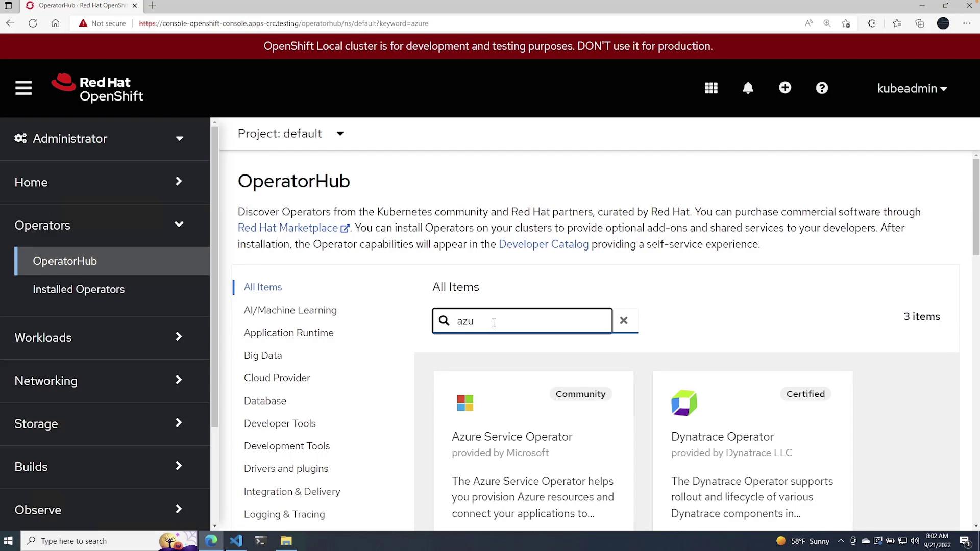Click the Dynatrace Operator logo icon
Screen dimensions: 980x551
[x=684, y=403]
